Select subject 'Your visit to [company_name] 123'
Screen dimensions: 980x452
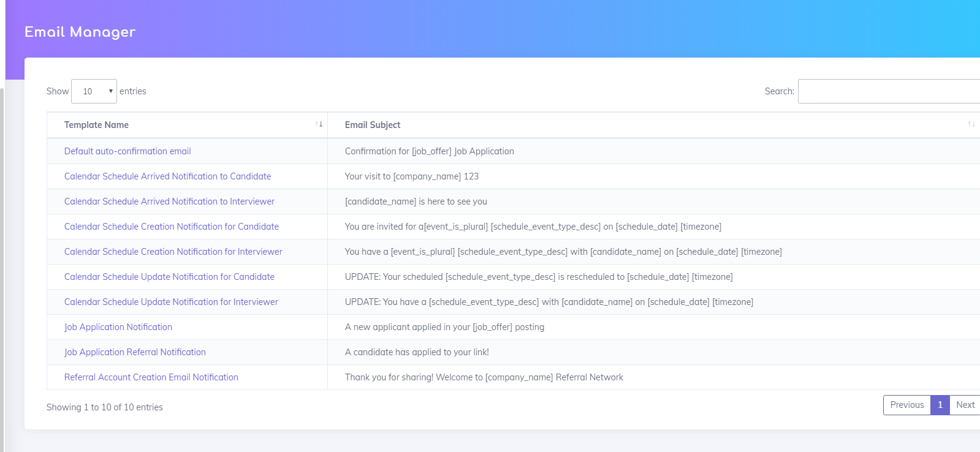click(x=412, y=176)
